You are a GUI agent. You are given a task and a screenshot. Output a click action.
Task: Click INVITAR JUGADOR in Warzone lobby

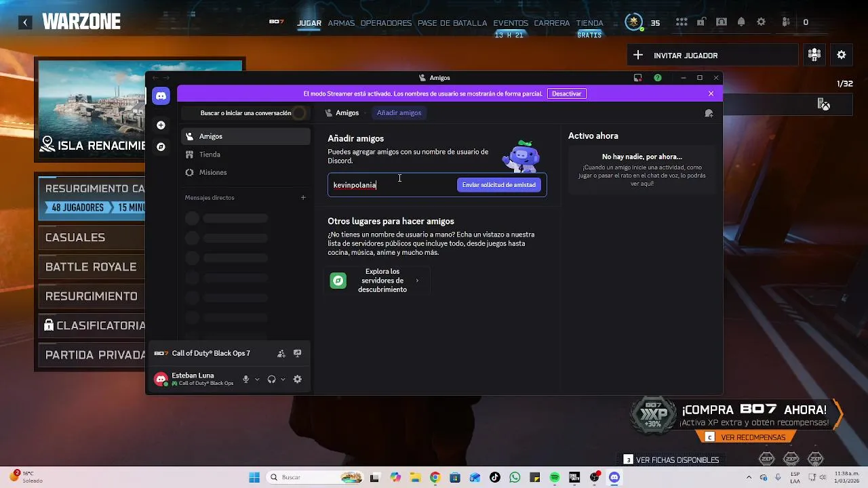(x=712, y=56)
